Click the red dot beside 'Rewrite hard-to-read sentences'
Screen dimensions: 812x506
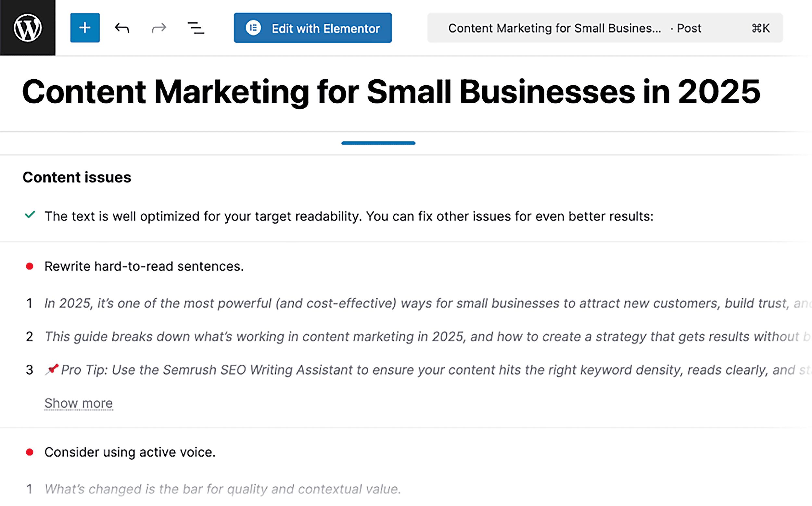coord(30,266)
